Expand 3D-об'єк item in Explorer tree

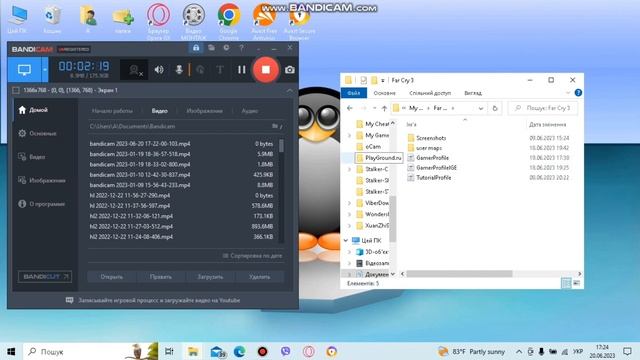click(349, 252)
